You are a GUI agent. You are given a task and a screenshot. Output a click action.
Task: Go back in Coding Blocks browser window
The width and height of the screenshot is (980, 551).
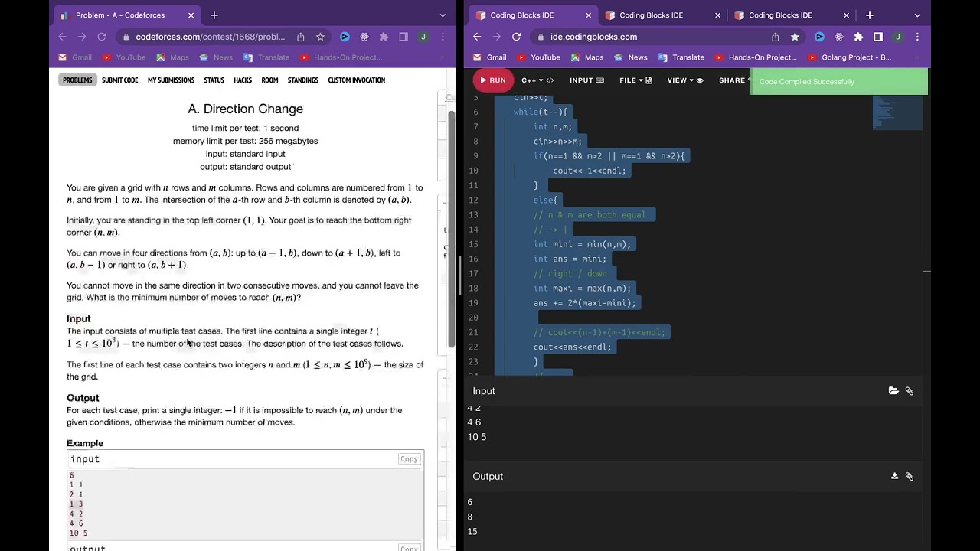point(477,37)
